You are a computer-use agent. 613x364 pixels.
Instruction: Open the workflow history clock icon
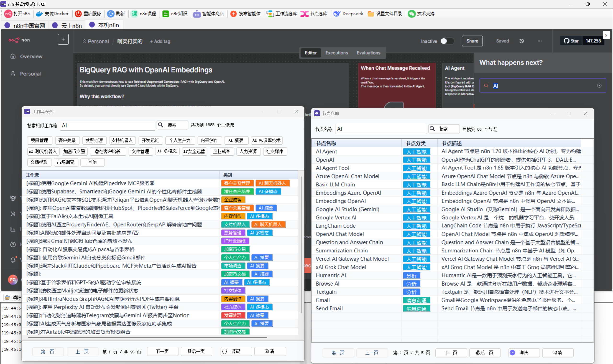522,41
